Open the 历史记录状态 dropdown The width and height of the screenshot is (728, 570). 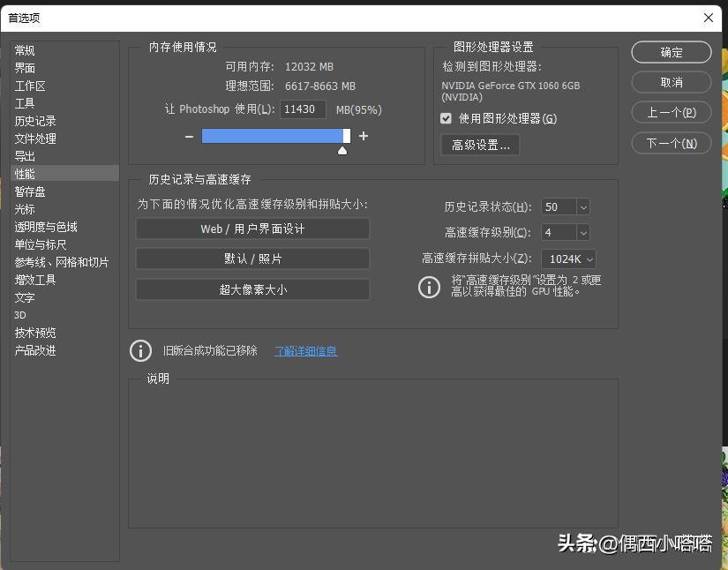(582, 206)
